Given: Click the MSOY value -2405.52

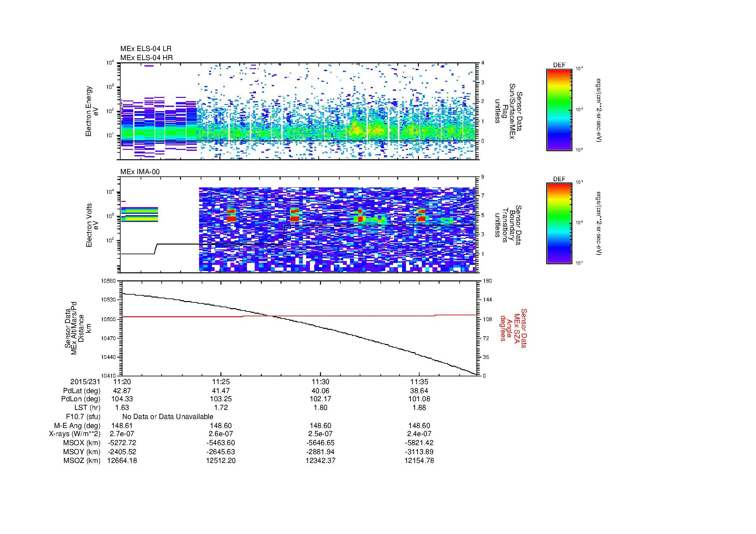Looking at the screenshot, I should point(122,452).
